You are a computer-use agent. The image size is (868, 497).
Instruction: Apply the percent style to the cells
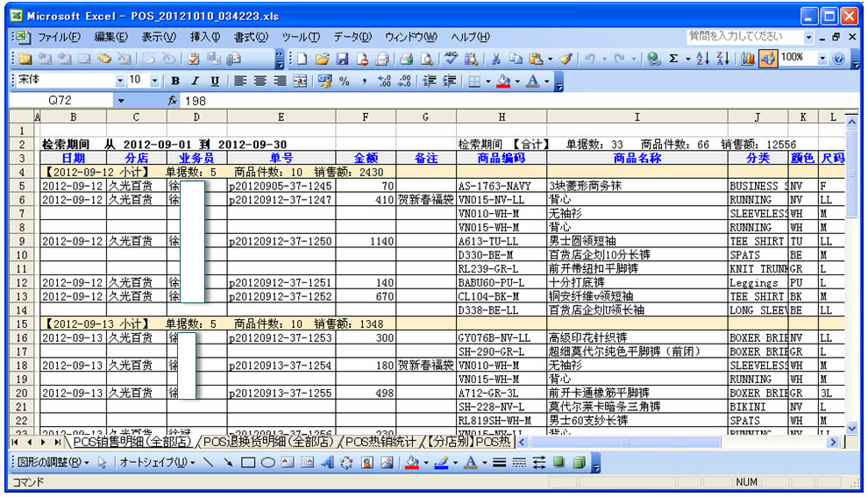tap(345, 82)
